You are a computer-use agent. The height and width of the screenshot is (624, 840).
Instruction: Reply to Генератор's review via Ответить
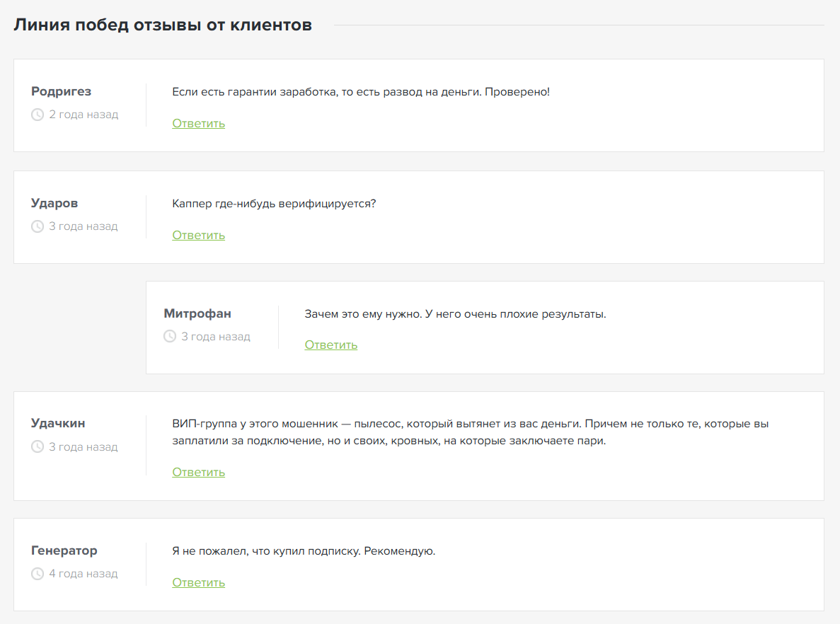tap(198, 582)
